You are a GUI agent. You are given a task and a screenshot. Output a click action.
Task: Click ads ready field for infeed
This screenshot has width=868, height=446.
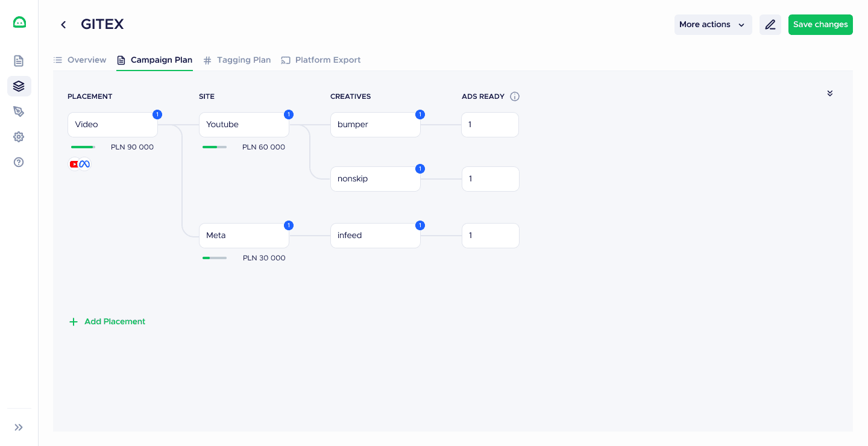491,236
